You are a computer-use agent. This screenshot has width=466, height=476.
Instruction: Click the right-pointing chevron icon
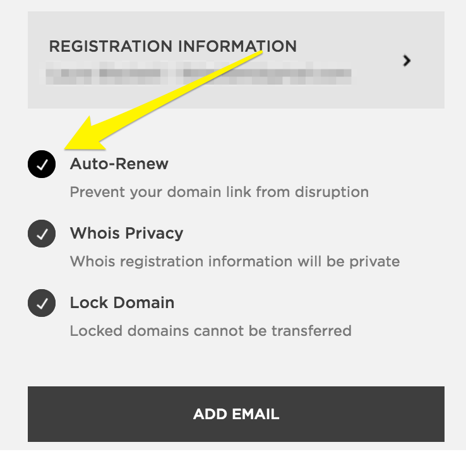pyautogui.click(x=407, y=61)
